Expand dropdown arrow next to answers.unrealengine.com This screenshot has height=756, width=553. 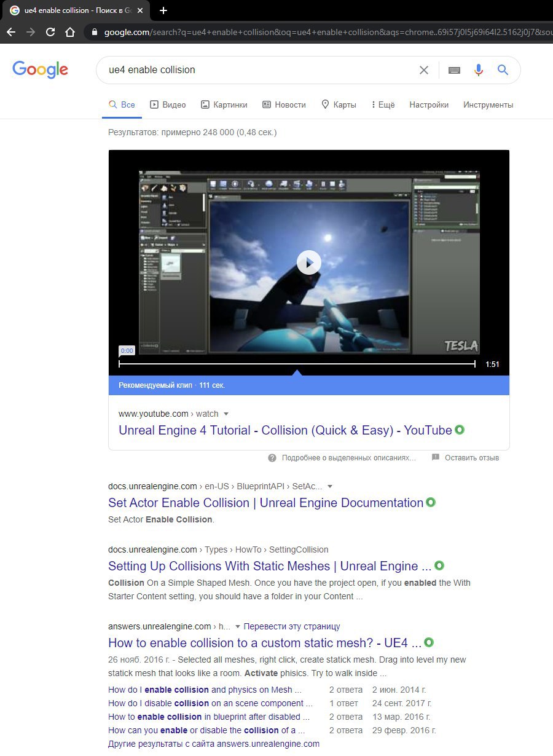click(x=238, y=626)
